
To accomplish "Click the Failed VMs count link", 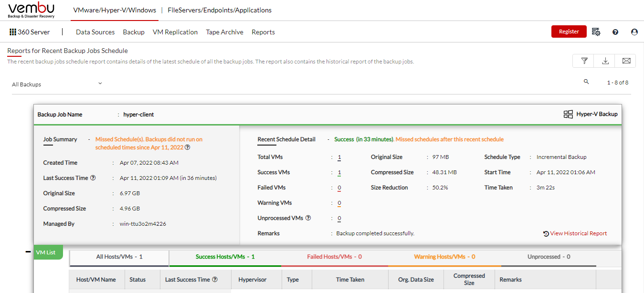I will tap(339, 188).
